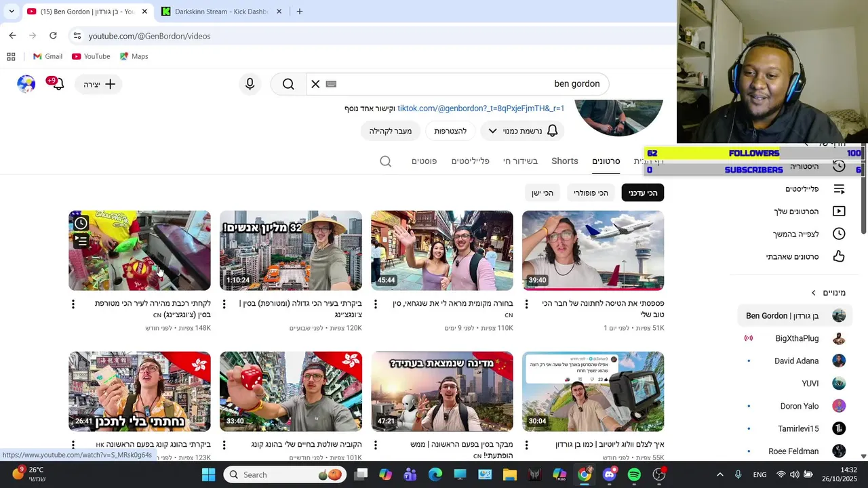
Task: Open the on-screen keyboard icon in search box
Action: click(x=331, y=84)
